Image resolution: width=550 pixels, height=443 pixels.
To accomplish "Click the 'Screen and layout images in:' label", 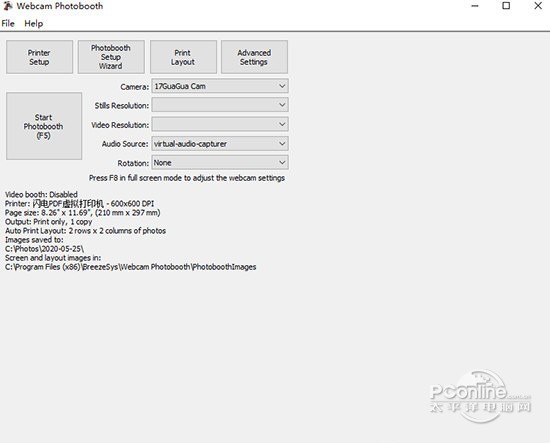I will pyautogui.click(x=53, y=258).
